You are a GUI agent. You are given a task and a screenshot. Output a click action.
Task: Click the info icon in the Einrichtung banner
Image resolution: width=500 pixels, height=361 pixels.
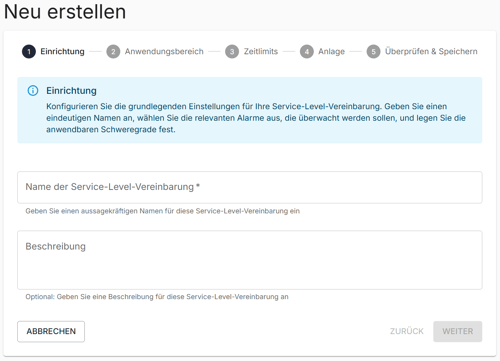tap(33, 91)
